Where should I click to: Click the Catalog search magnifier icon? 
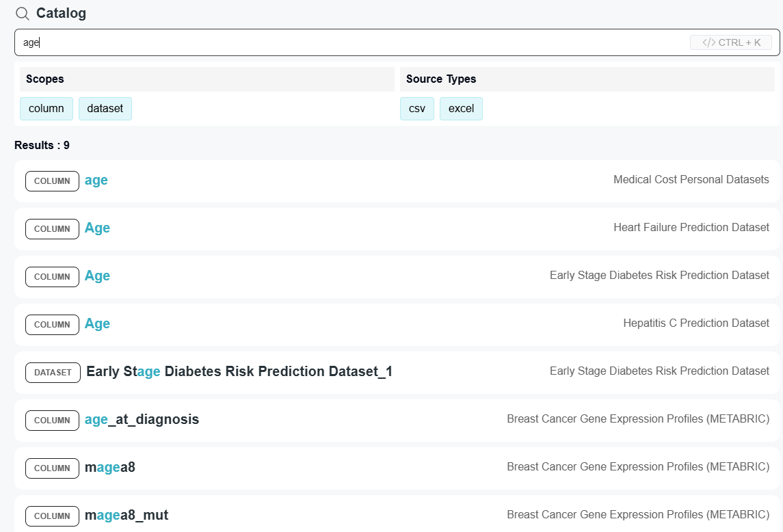pyautogui.click(x=23, y=14)
